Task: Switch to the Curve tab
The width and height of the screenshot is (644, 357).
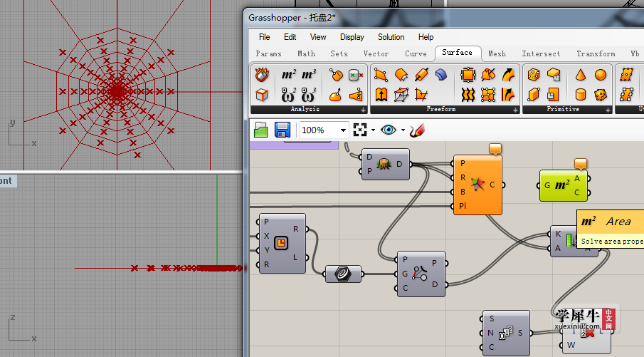Action: (x=416, y=53)
